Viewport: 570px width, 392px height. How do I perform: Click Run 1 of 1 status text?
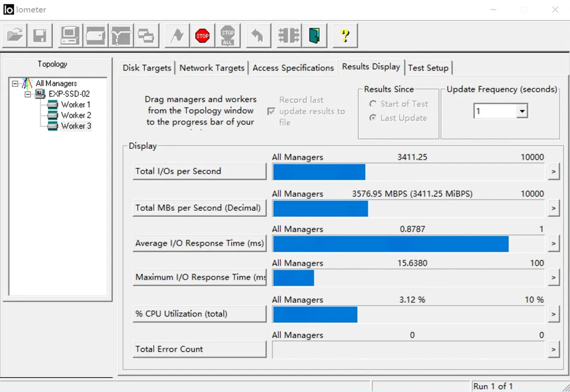coord(493,386)
